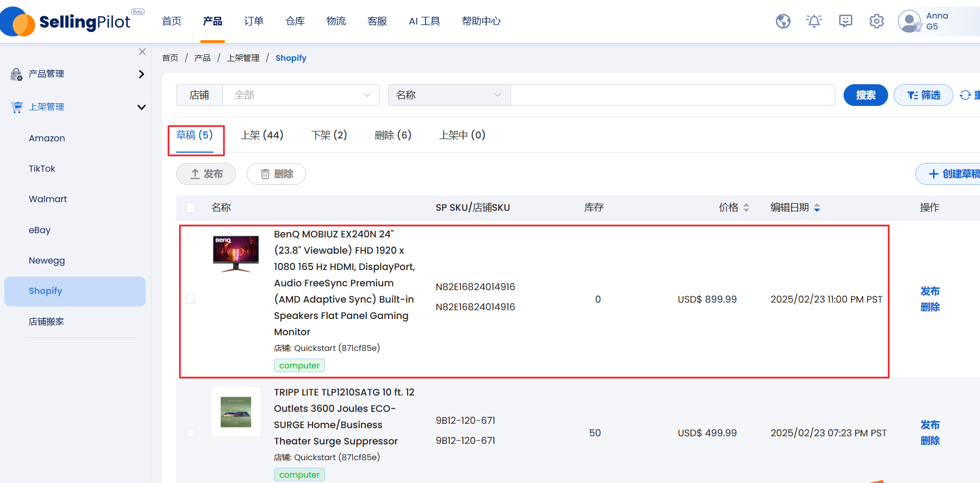Click the BenQ MOBIUZ product title
Viewport: 980px width, 483px height.
point(345,283)
